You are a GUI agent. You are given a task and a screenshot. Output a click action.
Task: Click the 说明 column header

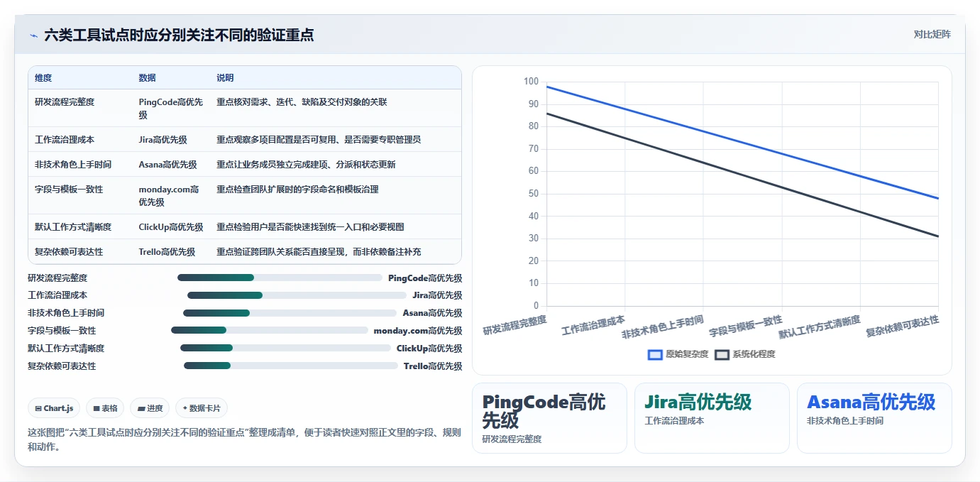click(x=225, y=77)
